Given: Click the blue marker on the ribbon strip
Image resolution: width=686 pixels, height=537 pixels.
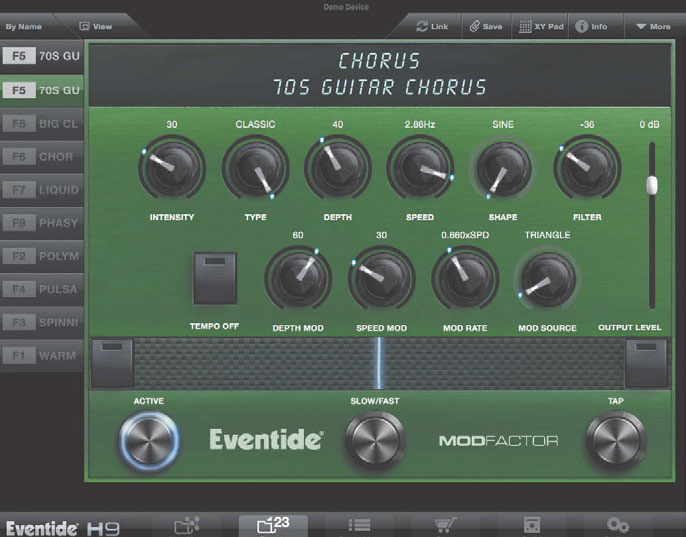Looking at the screenshot, I should (x=379, y=363).
